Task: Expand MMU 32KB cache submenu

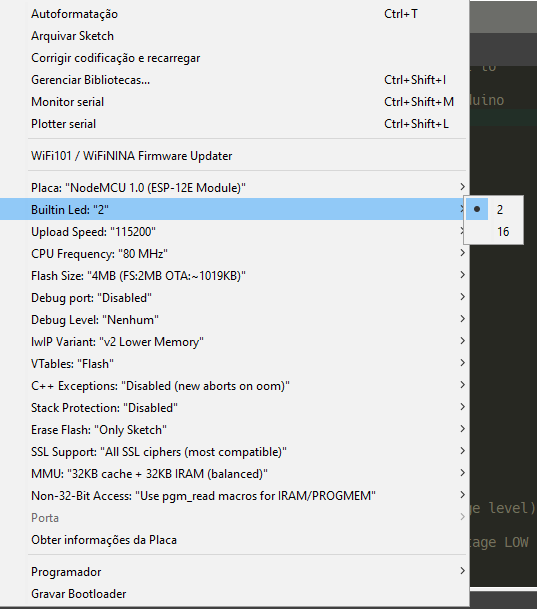Action: [x=235, y=474]
